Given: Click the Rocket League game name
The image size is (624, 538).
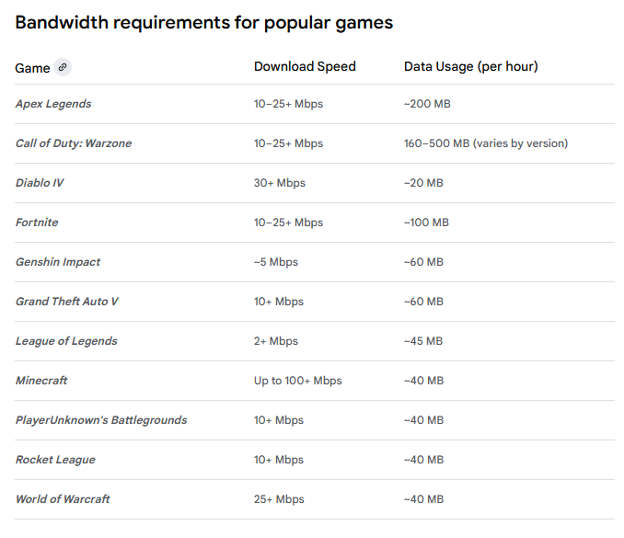Looking at the screenshot, I should (55, 460).
